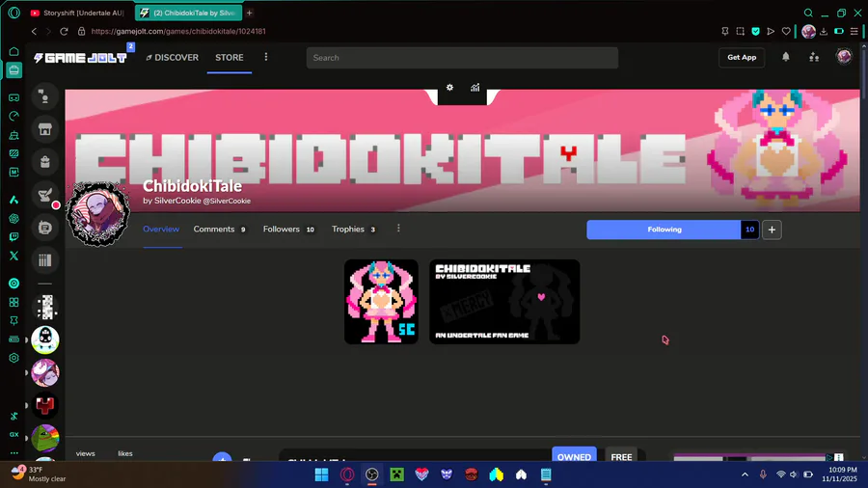The height and width of the screenshot is (488, 868).
Task: Click the OWNED button
Action: (574, 456)
